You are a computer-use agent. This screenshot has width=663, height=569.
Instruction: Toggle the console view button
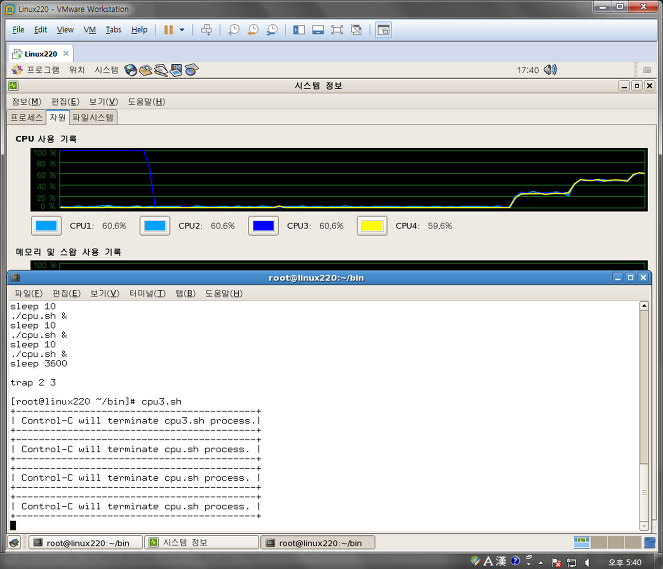tap(384, 30)
